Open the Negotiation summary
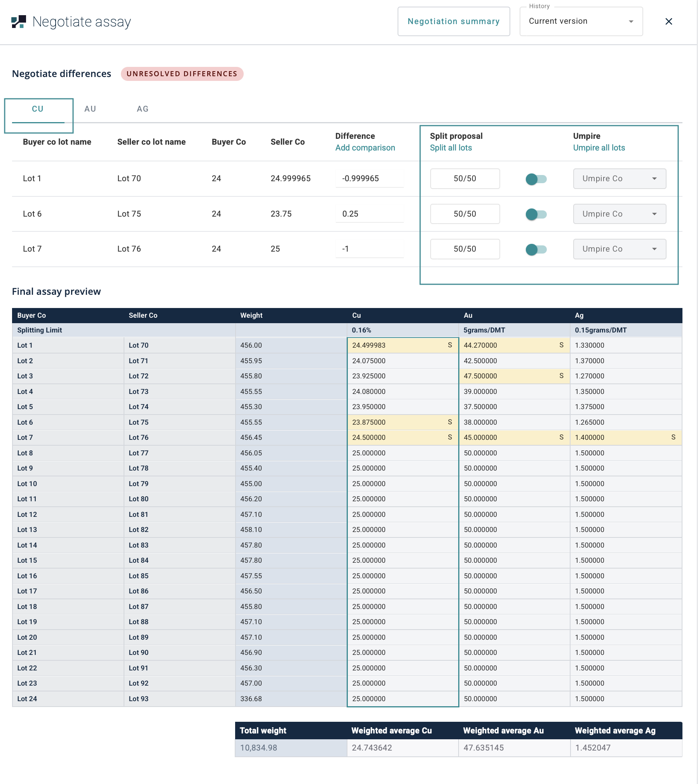The image size is (698, 784). 454,21
